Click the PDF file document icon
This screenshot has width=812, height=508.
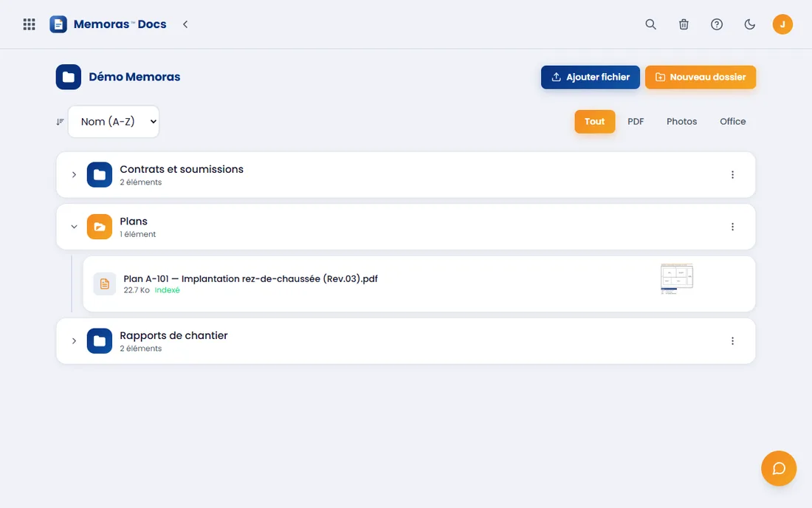coord(105,284)
